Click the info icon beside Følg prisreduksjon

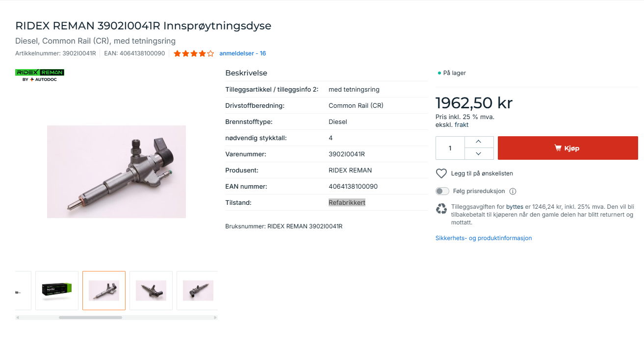513,191
